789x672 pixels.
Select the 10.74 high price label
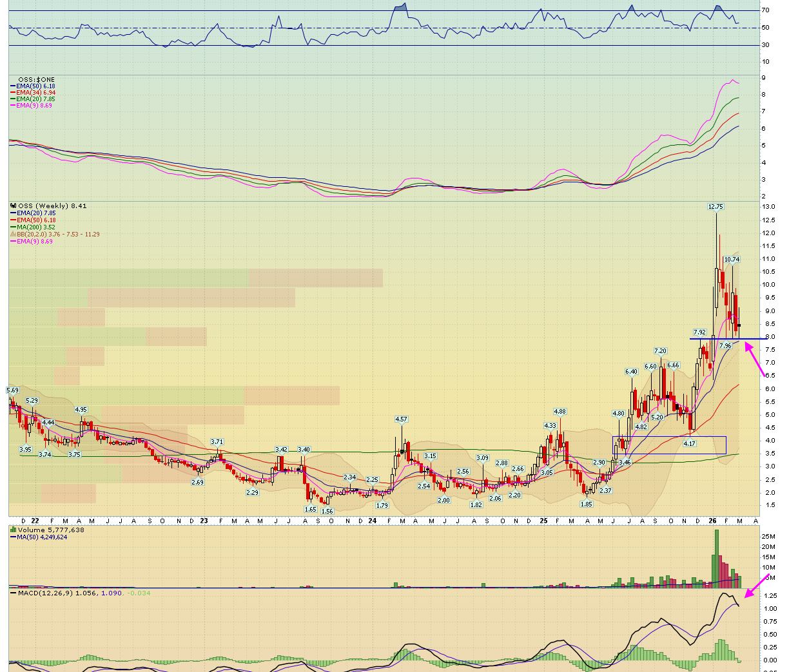(732, 260)
